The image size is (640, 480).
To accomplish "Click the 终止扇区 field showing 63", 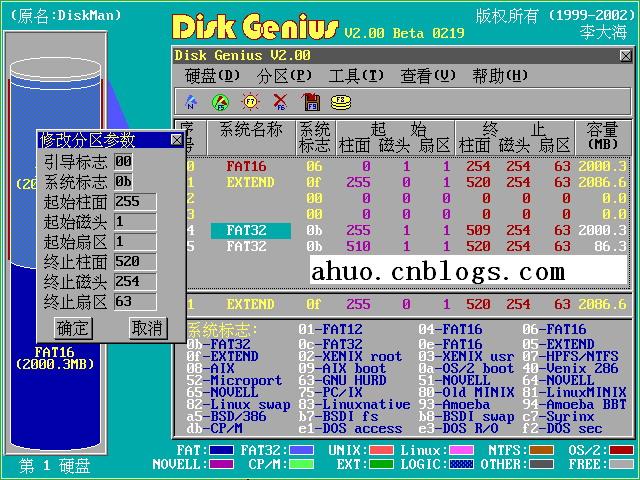I will pyautogui.click(x=135, y=302).
